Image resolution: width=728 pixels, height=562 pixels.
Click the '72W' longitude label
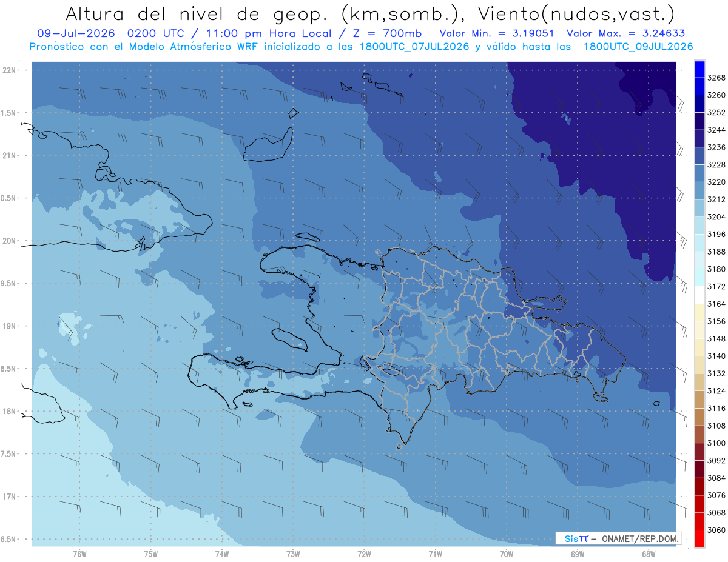click(364, 554)
